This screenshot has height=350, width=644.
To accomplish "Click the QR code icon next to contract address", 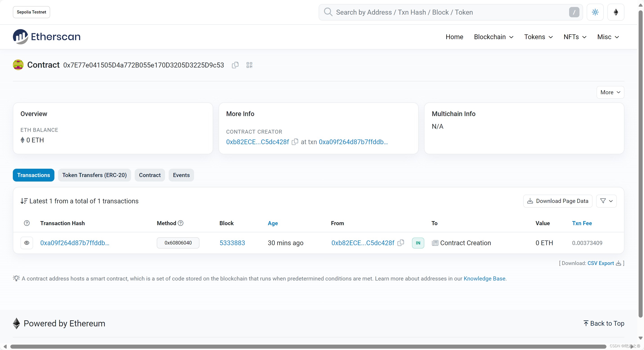I will [x=249, y=65].
